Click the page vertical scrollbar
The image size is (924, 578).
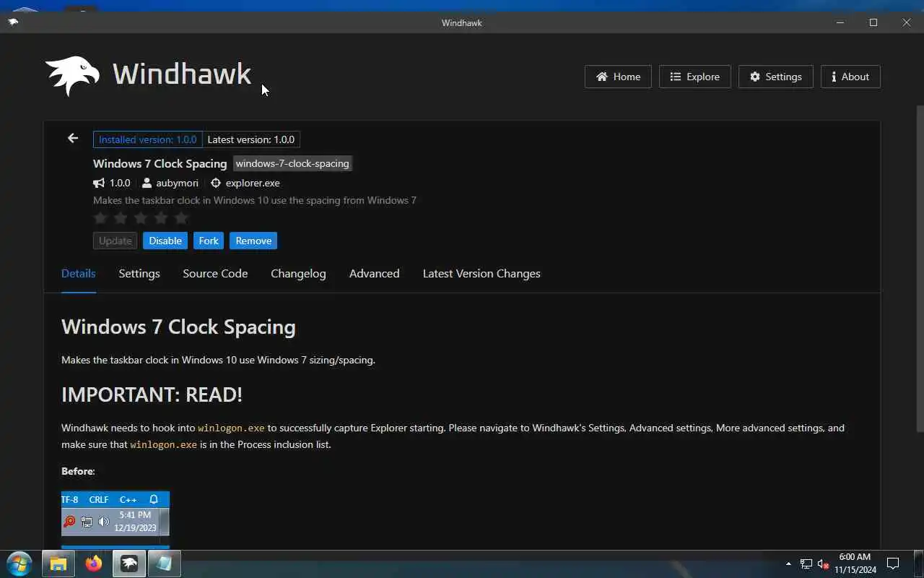click(920, 267)
